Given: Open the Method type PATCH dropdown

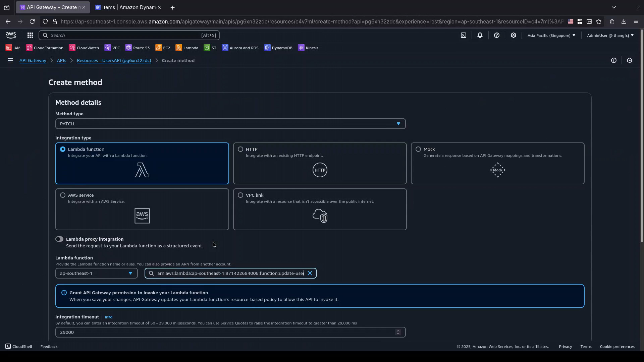Looking at the screenshot, I should click(230, 124).
